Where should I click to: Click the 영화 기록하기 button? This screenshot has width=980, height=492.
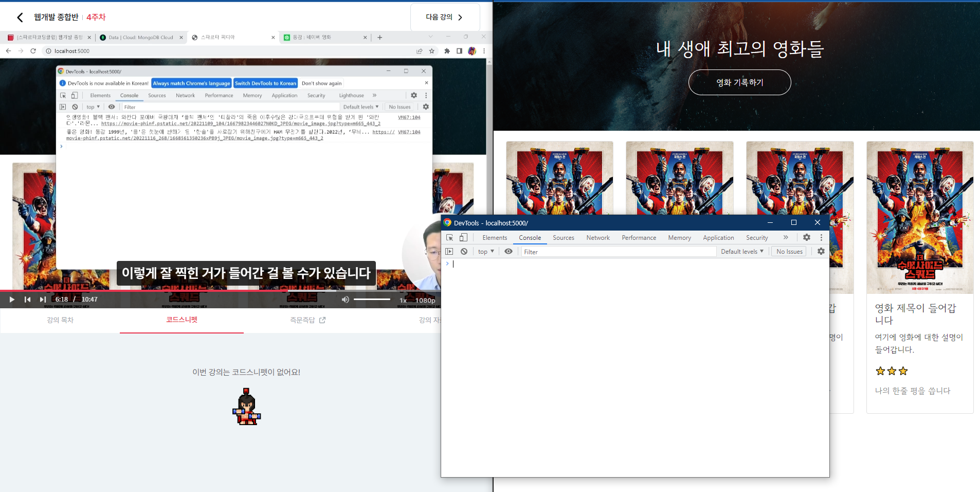tap(739, 82)
